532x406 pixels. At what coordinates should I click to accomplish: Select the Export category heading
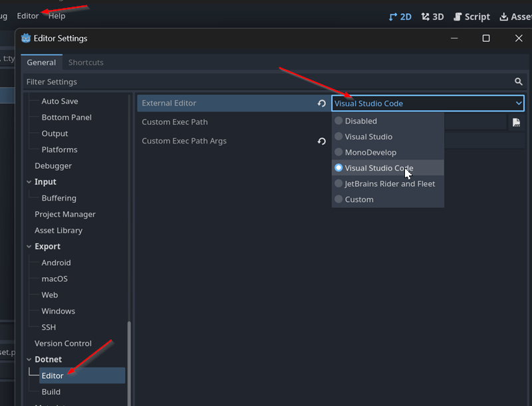coord(47,247)
